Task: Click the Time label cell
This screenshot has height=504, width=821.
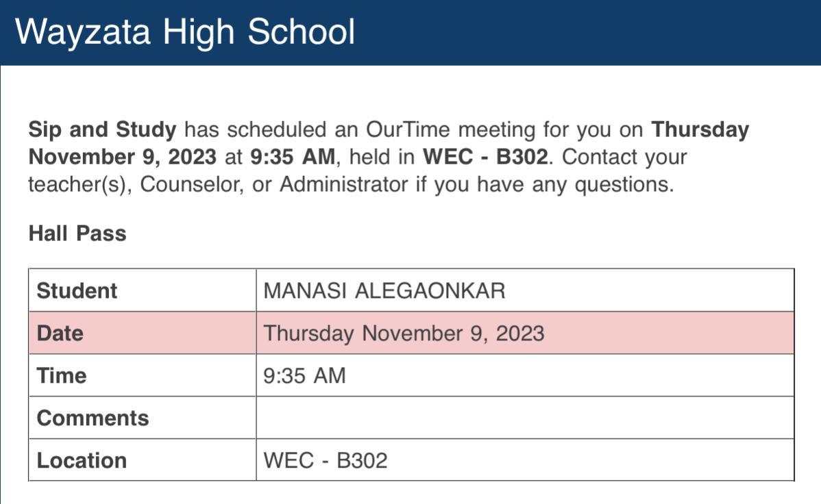Action: pyautogui.click(x=62, y=375)
